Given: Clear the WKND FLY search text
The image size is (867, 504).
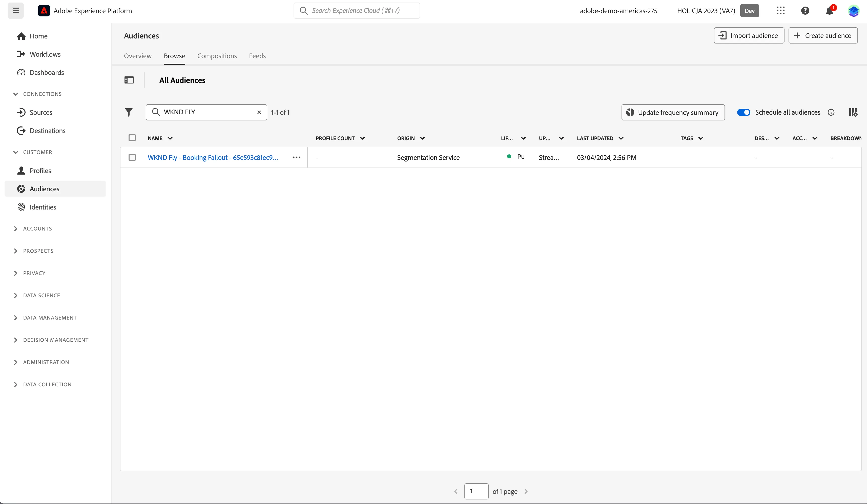Looking at the screenshot, I should click(259, 112).
